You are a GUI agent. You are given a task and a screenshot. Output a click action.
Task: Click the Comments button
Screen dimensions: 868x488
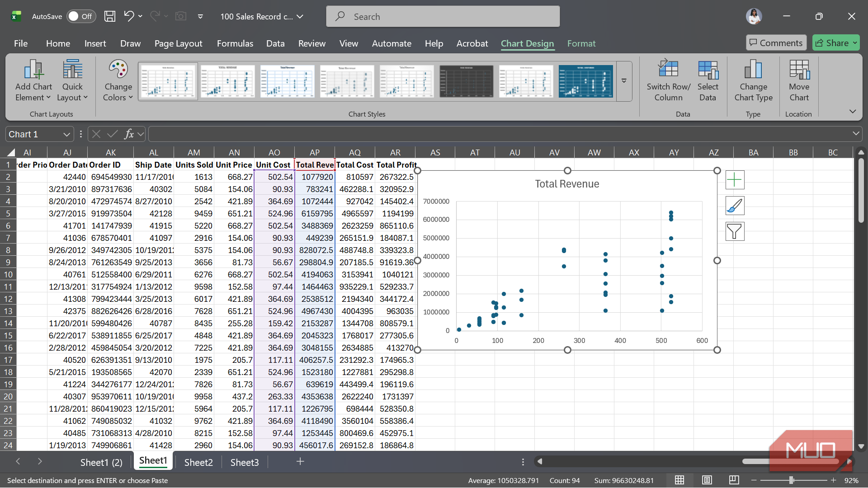776,43
